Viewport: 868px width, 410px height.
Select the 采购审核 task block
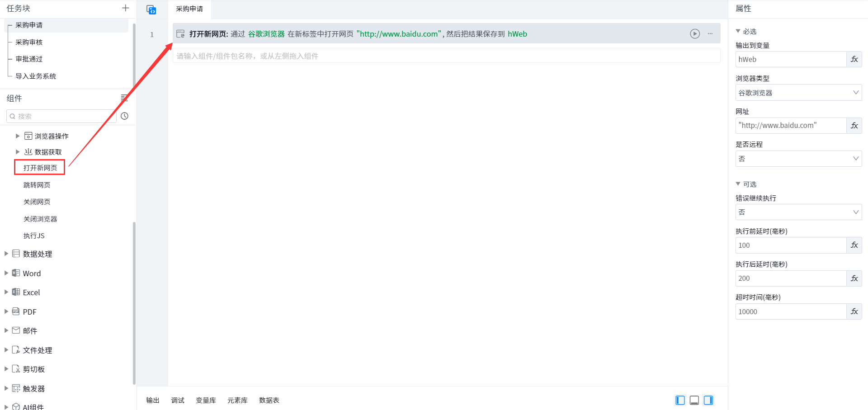pyautogui.click(x=29, y=42)
